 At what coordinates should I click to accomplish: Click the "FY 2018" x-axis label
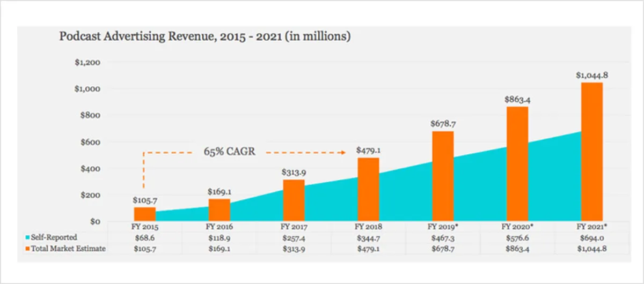[368, 227]
